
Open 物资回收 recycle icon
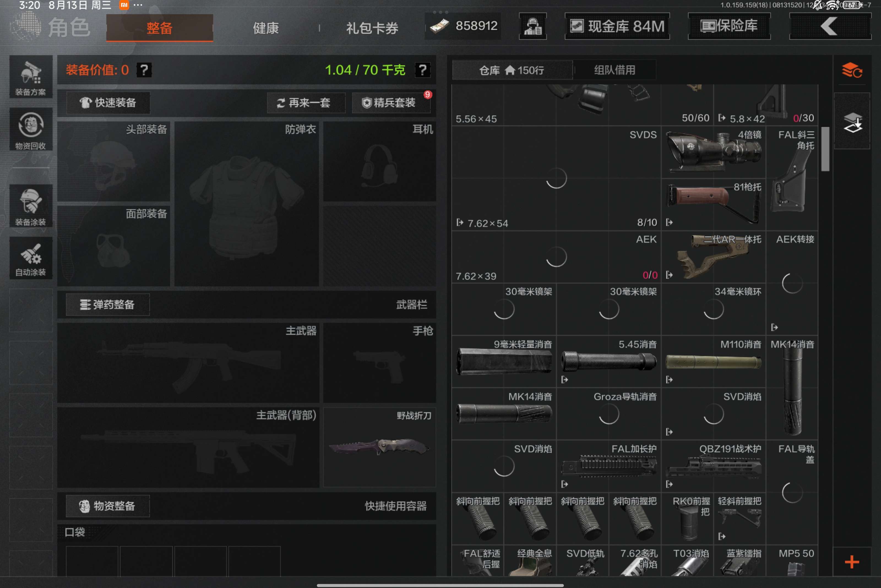(x=31, y=130)
